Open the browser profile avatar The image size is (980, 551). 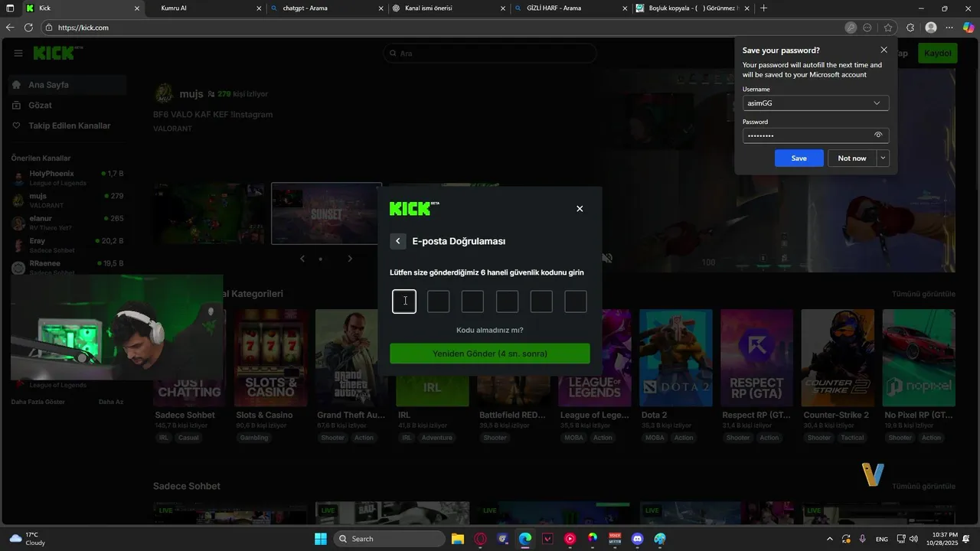pos(931,28)
